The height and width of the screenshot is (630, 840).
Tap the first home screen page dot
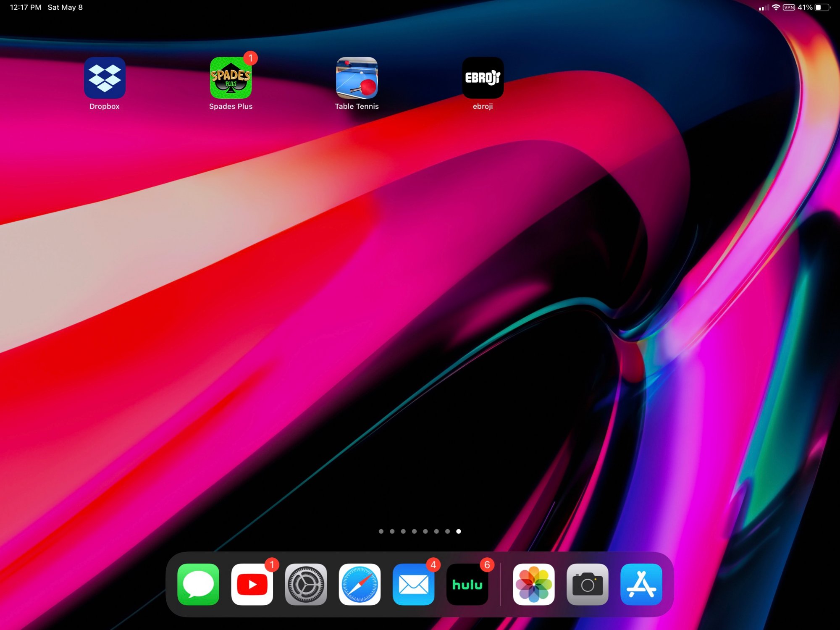(x=381, y=531)
